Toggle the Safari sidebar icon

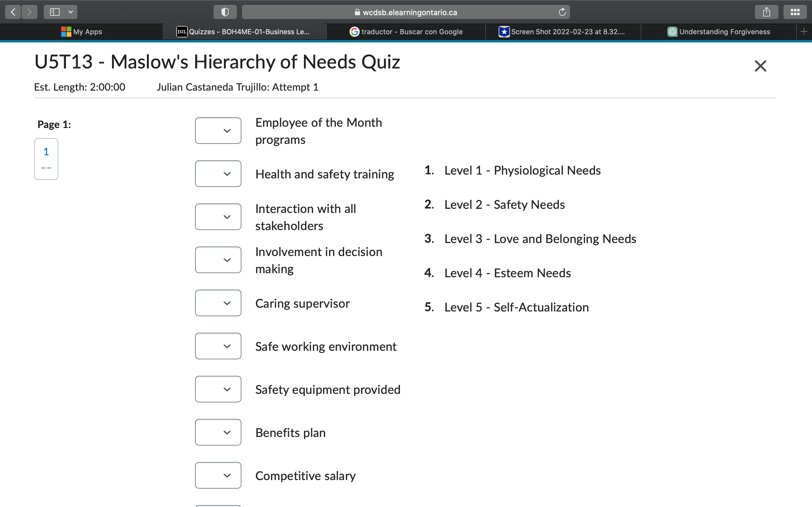pyautogui.click(x=55, y=12)
